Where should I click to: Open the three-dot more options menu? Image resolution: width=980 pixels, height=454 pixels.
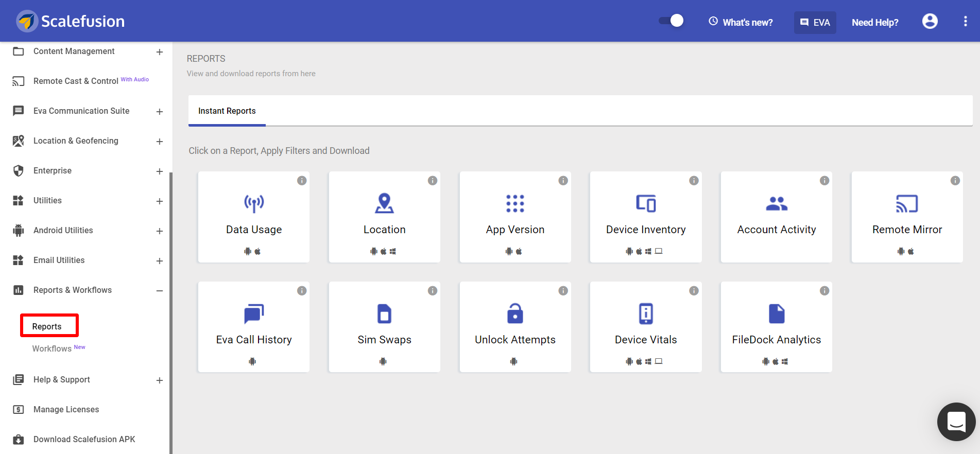(x=965, y=21)
